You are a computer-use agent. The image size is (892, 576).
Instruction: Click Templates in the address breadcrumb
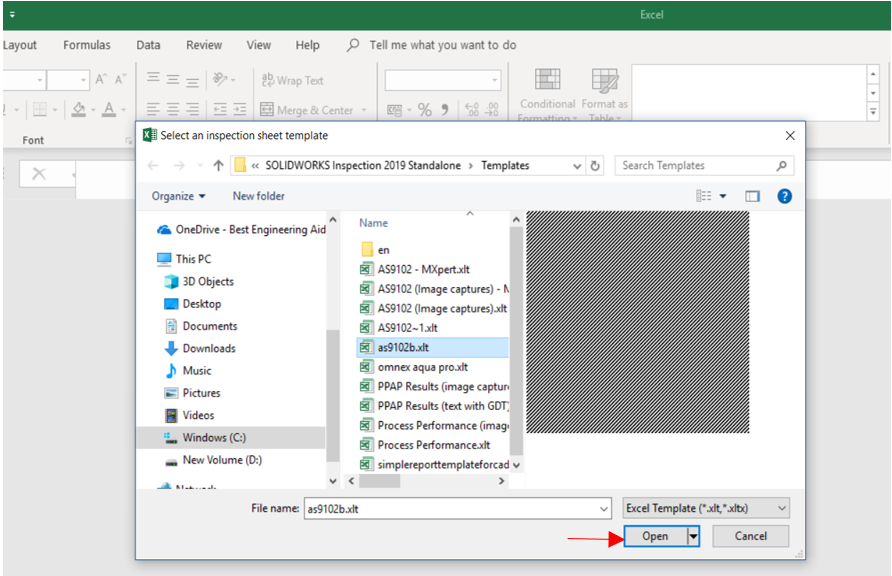click(505, 165)
